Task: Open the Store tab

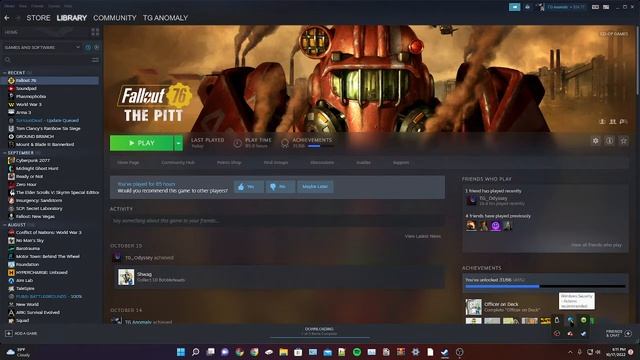Action: (x=38, y=18)
